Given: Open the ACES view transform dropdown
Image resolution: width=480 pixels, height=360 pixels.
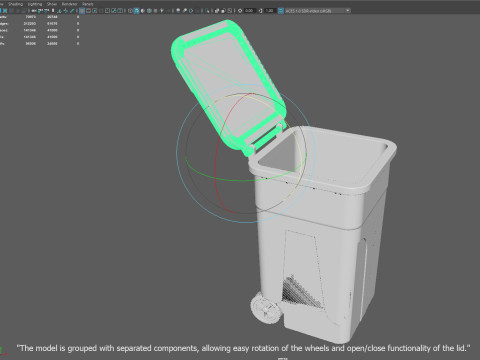Looking at the screenshot, I should tap(318, 11).
